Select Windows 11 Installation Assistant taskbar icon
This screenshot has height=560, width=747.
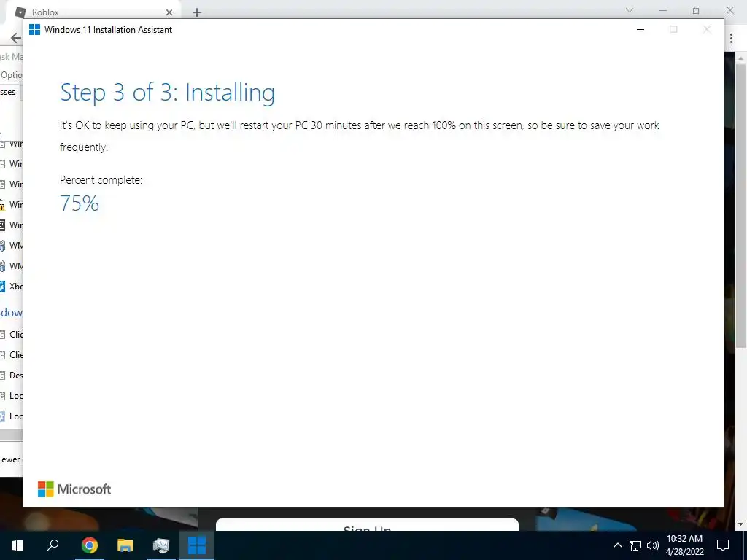[197, 545]
